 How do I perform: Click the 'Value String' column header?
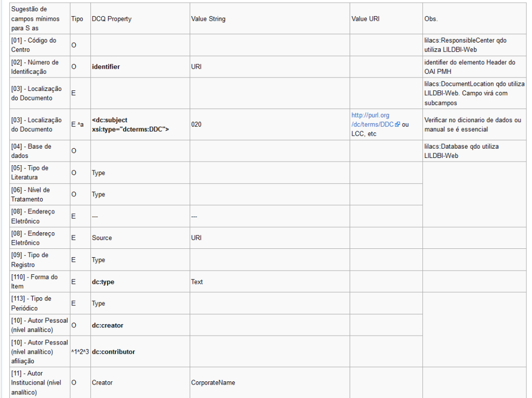coord(270,19)
